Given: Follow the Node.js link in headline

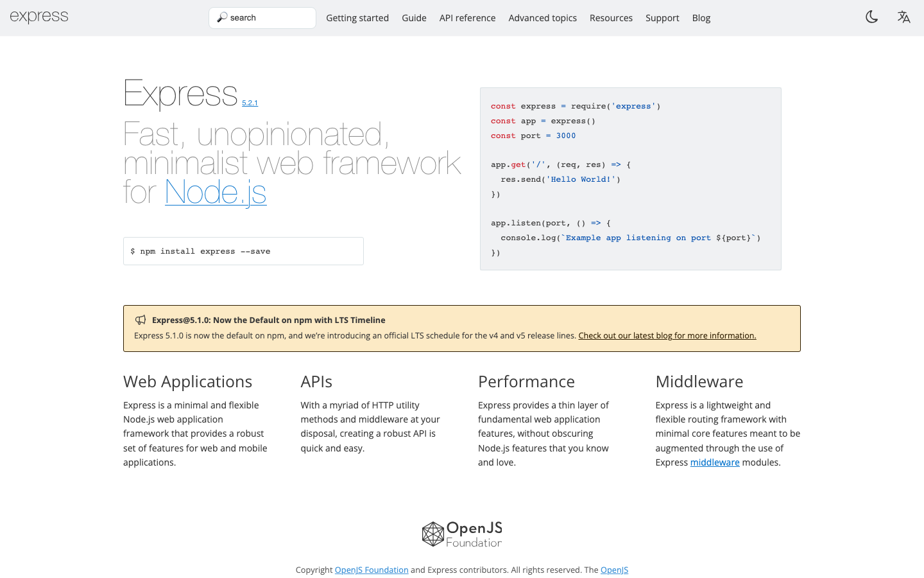Looking at the screenshot, I should coord(216,191).
